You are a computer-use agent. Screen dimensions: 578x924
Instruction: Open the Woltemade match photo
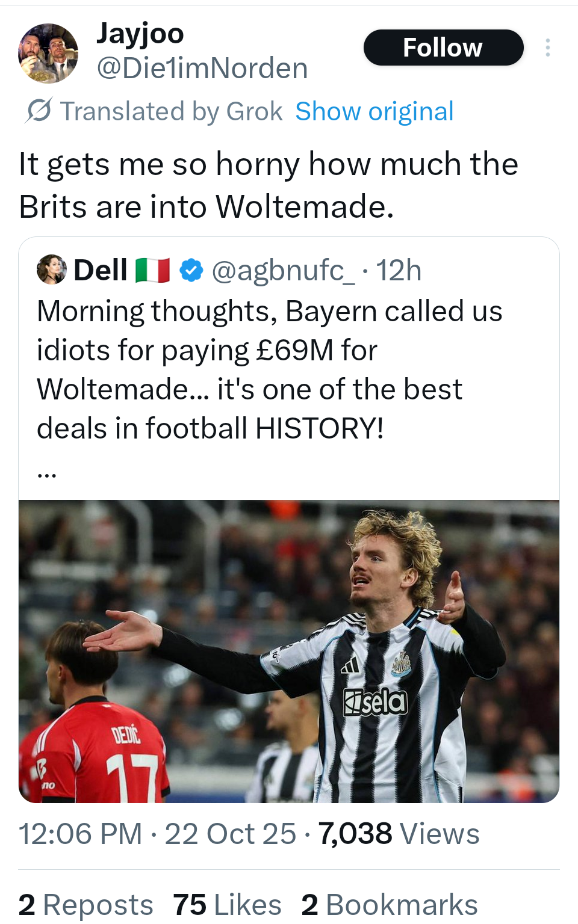(x=289, y=651)
